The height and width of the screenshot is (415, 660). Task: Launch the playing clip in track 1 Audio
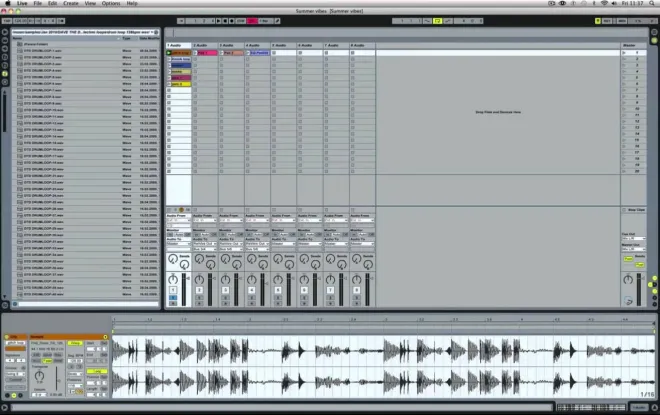[x=169, y=53]
